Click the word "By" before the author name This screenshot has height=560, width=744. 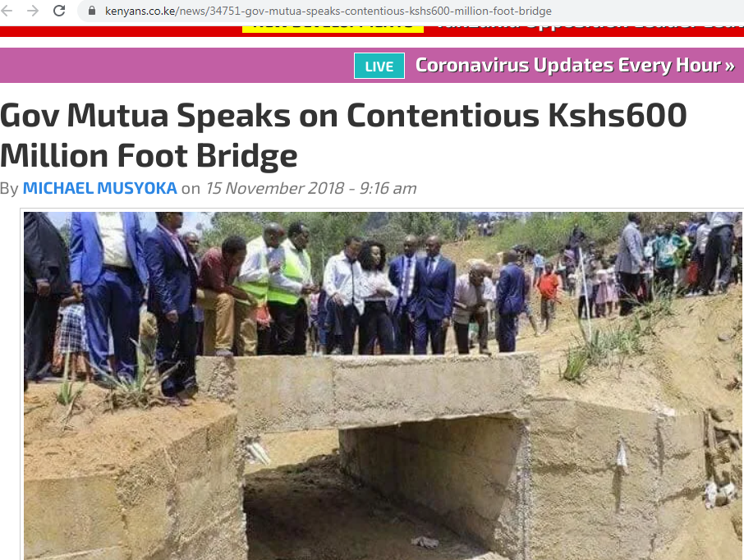9,189
